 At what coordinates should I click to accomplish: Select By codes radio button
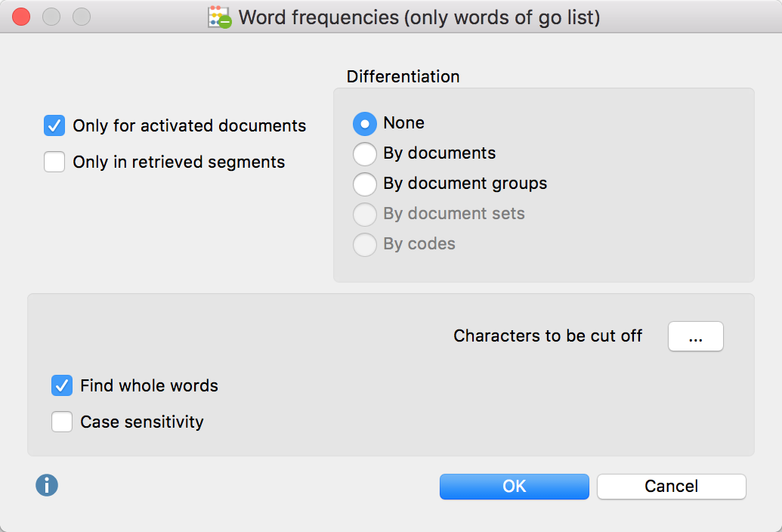365,245
